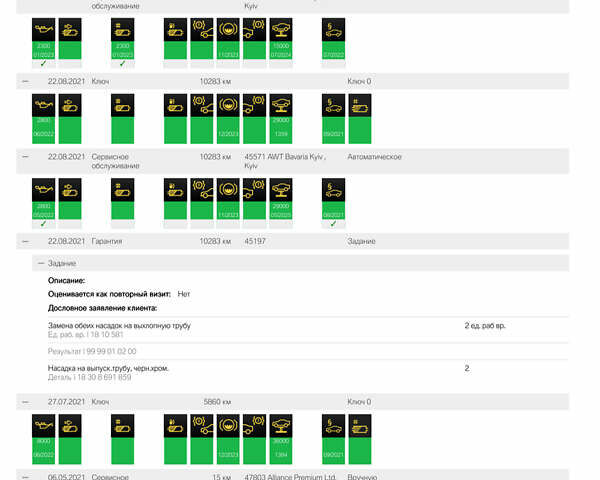
Task: Select battery icon at end of 22.08.2021 Ключ row
Action: coord(359,105)
